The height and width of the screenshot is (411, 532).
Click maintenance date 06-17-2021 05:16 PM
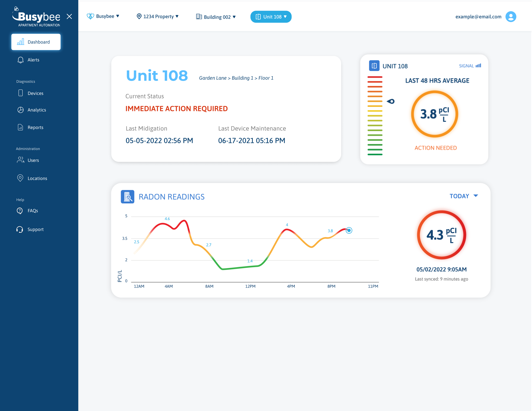pos(252,141)
